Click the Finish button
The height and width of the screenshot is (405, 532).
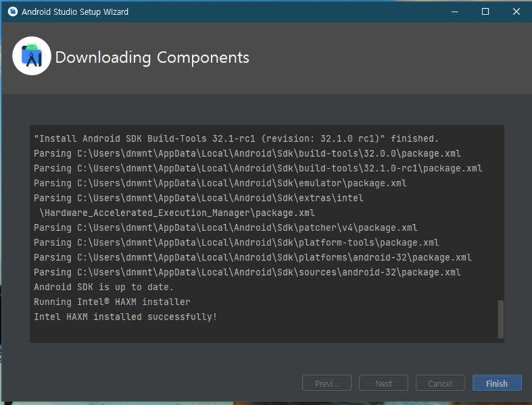tap(497, 383)
